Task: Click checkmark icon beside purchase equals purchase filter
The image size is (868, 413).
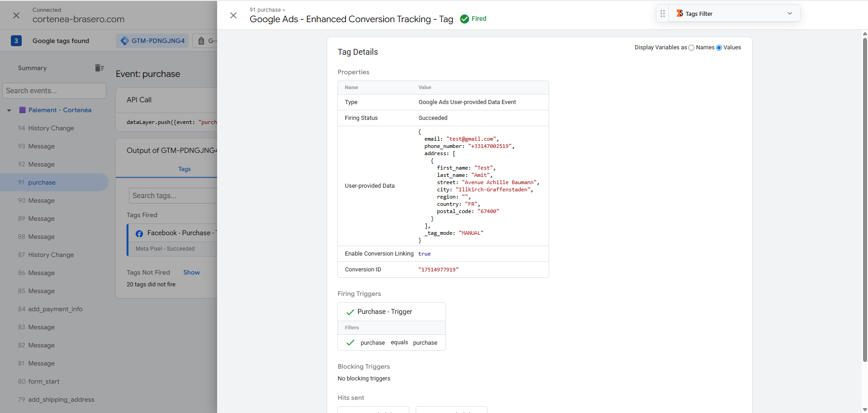Action: [350, 343]
